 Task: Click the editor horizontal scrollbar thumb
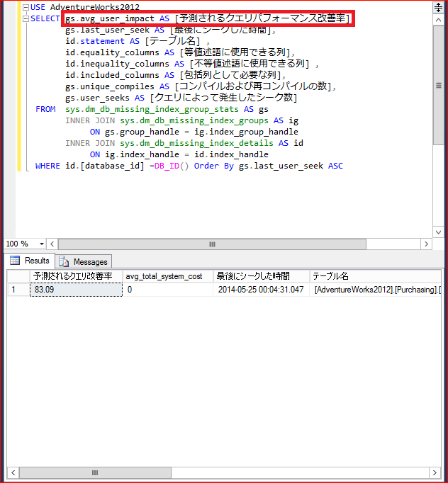pos(212,244)
